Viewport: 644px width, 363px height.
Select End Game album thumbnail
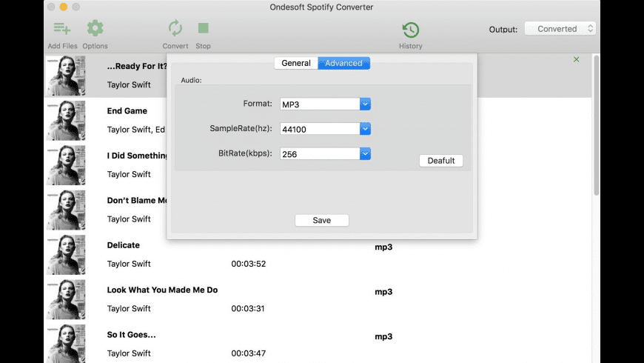click(66, 121)
